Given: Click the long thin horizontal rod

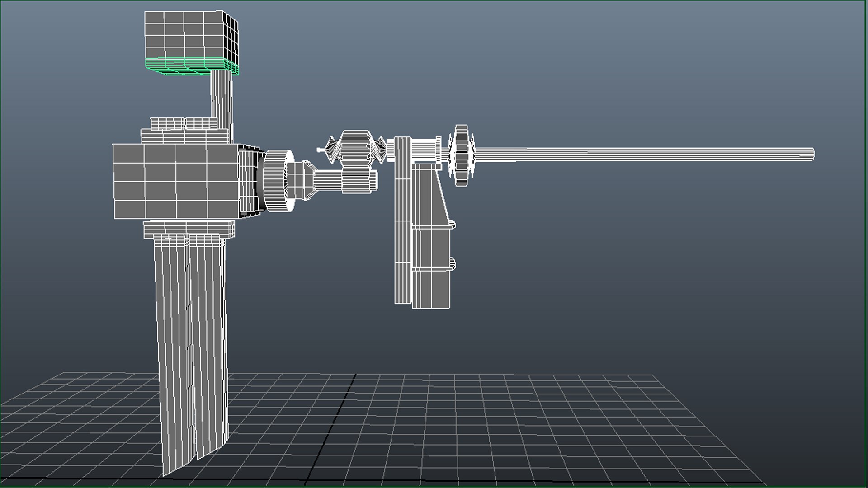Looking at the screenshot, I should pyautogui.click(x=644, y=154).
